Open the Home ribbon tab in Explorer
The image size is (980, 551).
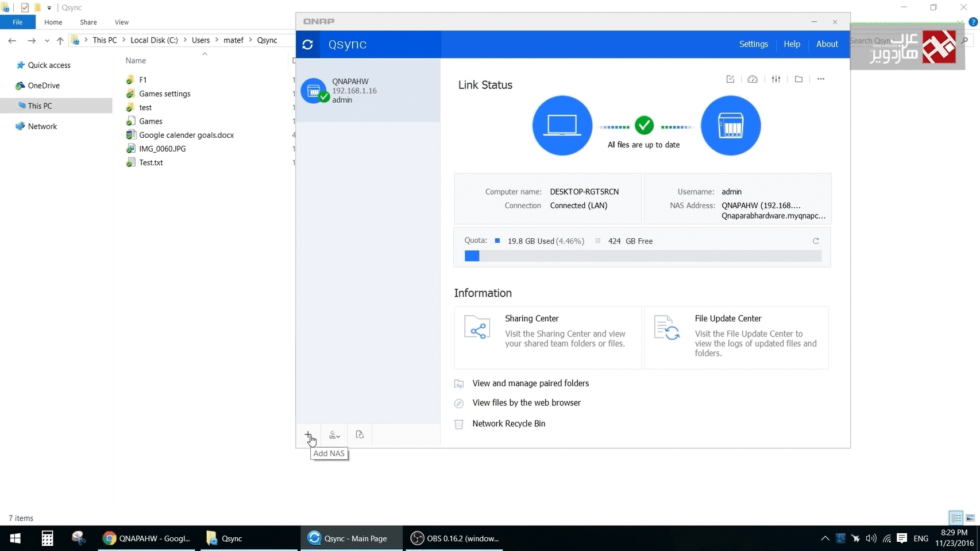[x=53, y=22]
